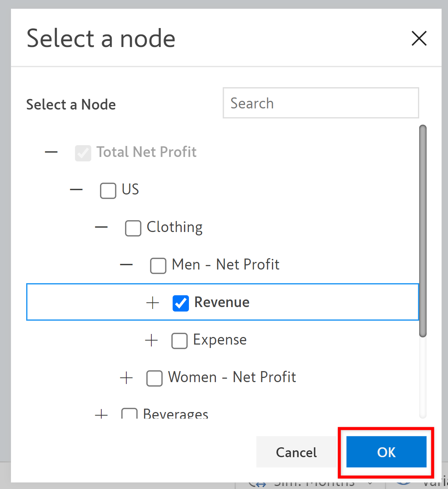Close the Select a node dialog
Image resolution: width=448 pixels, height=489 pixels.
click(419, 38)
